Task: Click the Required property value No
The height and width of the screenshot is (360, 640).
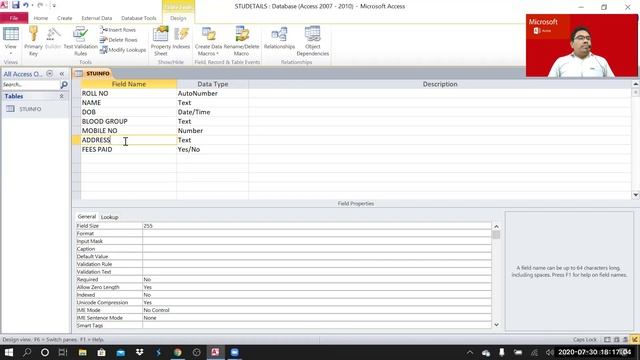Action: click(317, 280)
